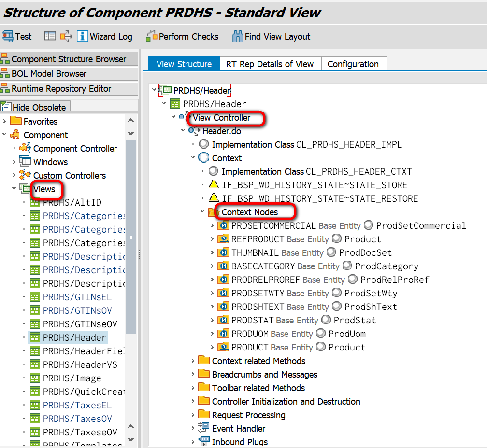The width and height of the screenshot is (487, 448).
Task: Select the PRDHS/HeaderVS view
Action: 80,364
